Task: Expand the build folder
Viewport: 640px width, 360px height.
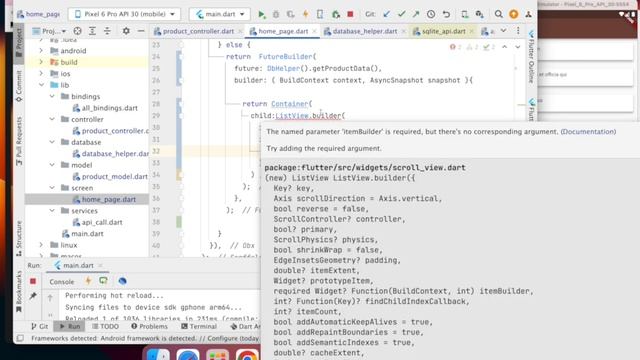Action: click(x=41, y=62)
